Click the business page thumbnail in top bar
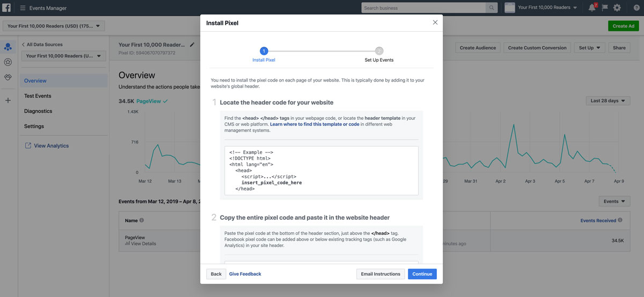 pyautogui.click(x=509, y=8)
